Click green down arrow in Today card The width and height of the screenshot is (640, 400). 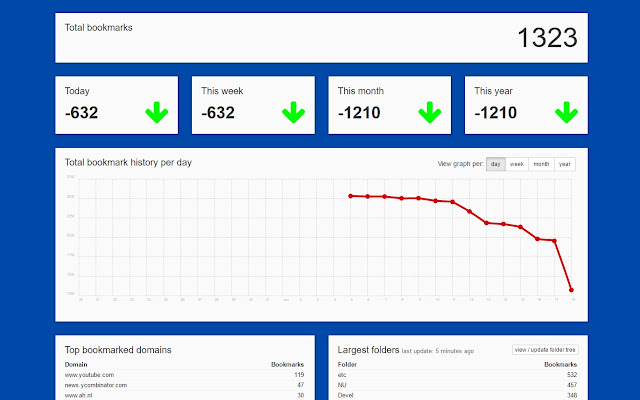pyautogui.click(x=157, y=112)
